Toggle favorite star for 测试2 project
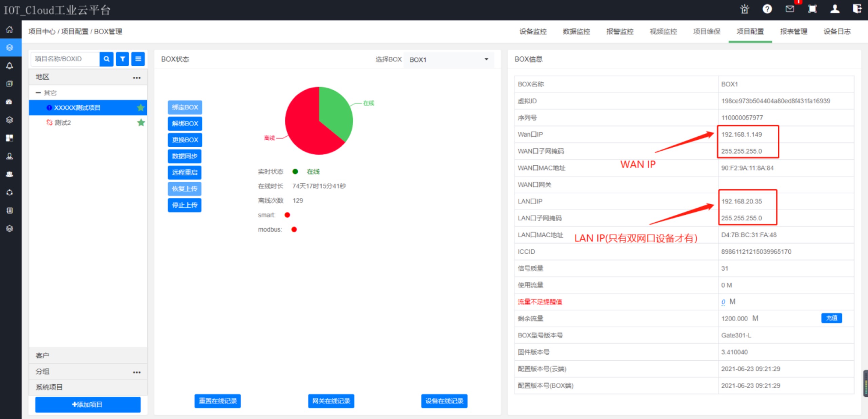Viewport: 868px width, 419px height. click(141, 123)
